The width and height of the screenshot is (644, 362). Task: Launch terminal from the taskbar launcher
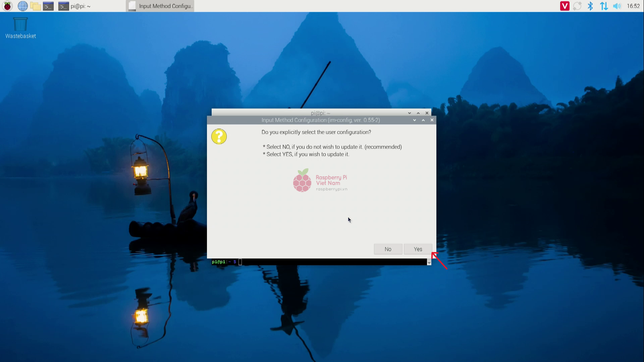(48, 6)
